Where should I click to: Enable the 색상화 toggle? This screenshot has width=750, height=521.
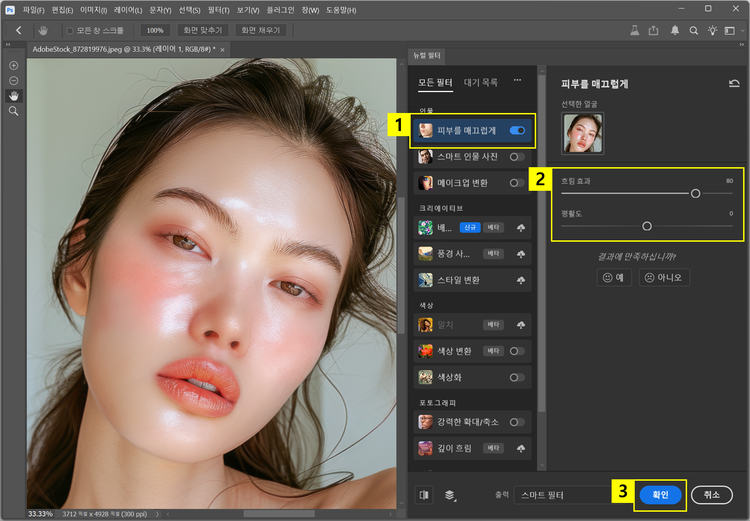517,377
